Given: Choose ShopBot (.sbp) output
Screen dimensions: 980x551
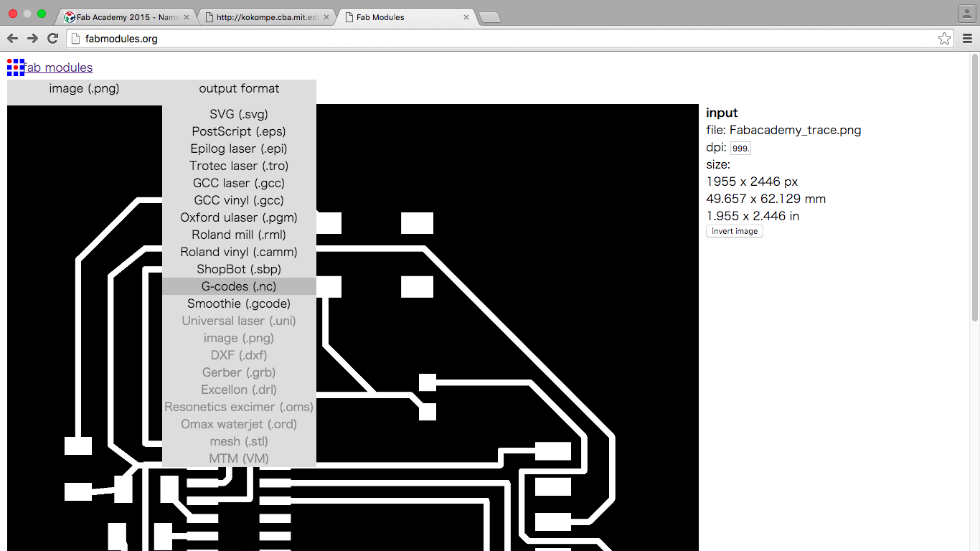Looking at the screenshot, I should [239, 269].
